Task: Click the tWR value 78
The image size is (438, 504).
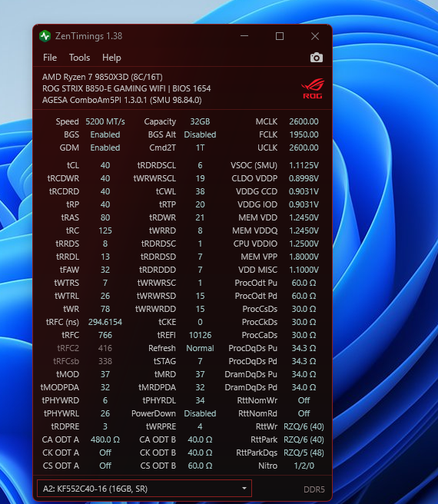Action: [105, 309]
